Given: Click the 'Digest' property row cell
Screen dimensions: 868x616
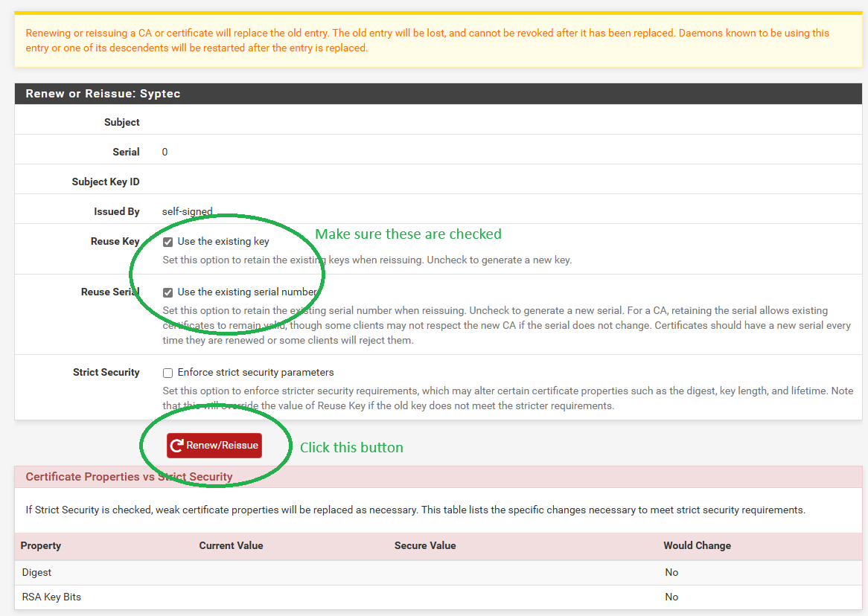Looking at the screenshot, I should coord(36,572).
